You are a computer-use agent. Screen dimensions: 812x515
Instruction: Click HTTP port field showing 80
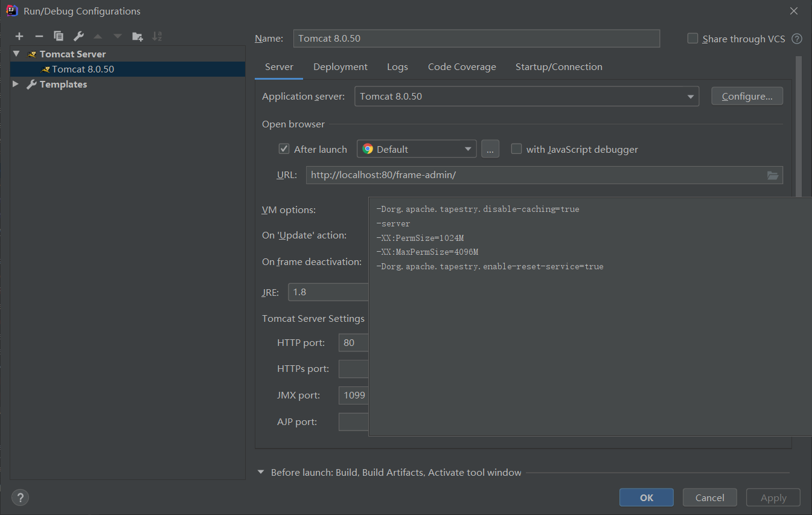click(x=354, y=342)
